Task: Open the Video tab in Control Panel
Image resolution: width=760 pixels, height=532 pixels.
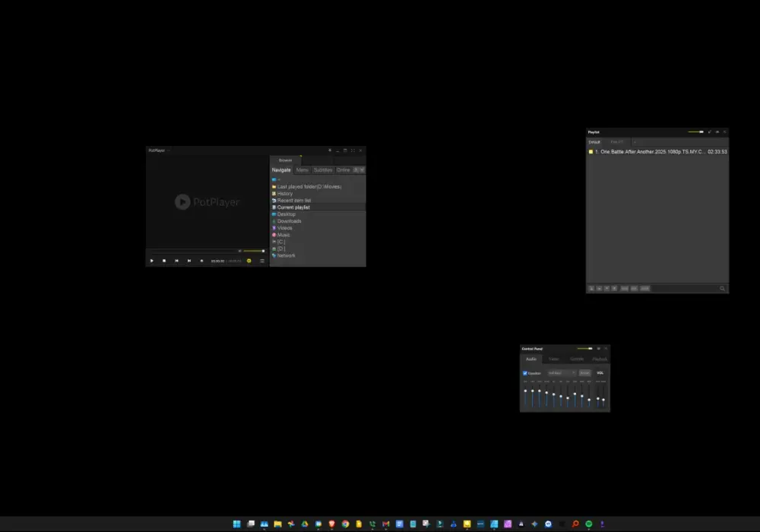Action: (x=554, y=359)
